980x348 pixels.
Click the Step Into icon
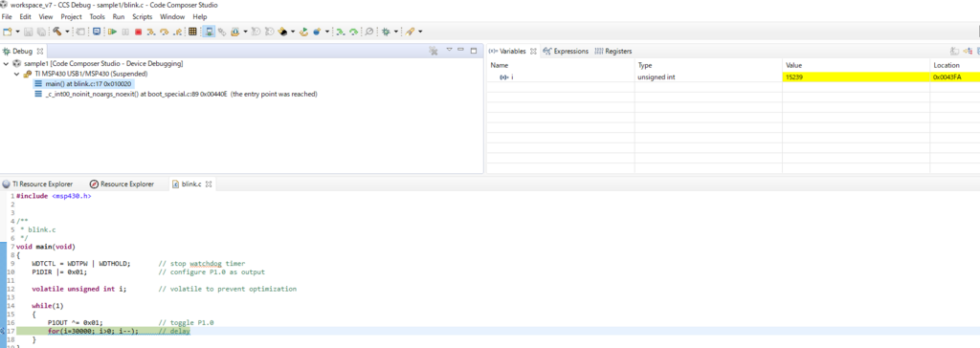151,32
